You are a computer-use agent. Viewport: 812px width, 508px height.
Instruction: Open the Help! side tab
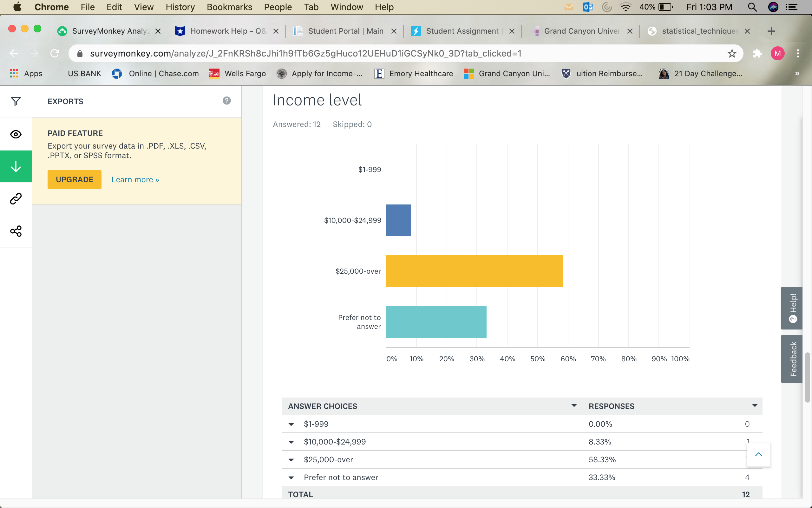(792, 308)
